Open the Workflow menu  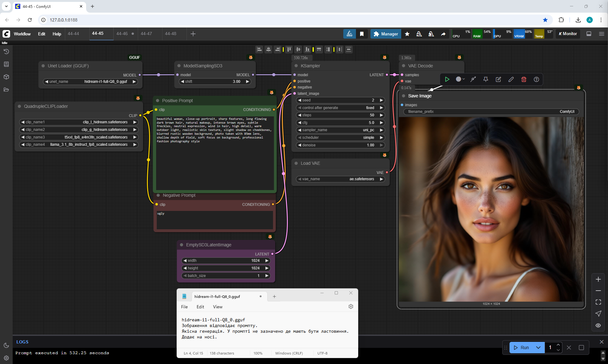(x=22, y=34)
